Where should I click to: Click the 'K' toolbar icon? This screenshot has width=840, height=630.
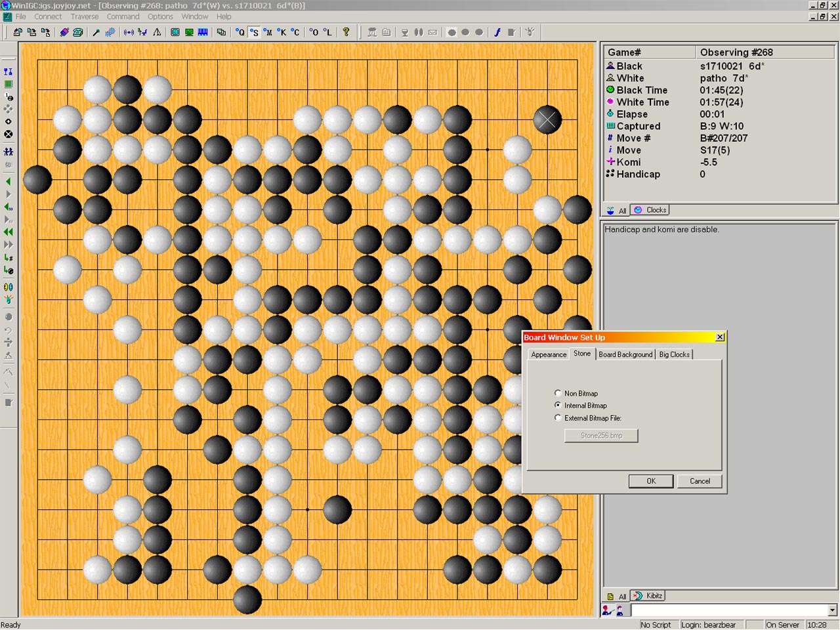(x=282, y=32)
